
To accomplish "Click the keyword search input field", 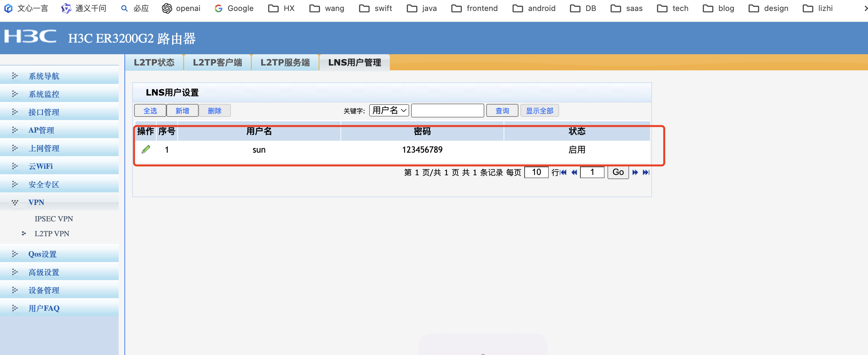I will coord(447,111).
